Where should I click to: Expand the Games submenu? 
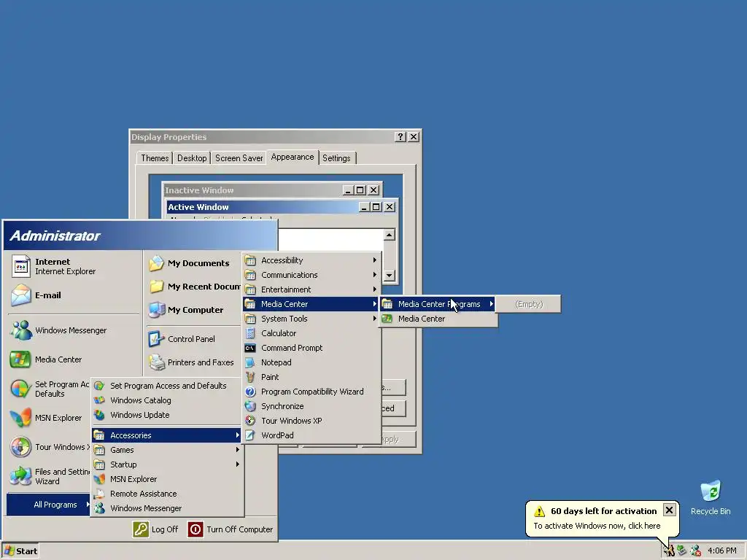pyautogui.click(x=167, y=450)
